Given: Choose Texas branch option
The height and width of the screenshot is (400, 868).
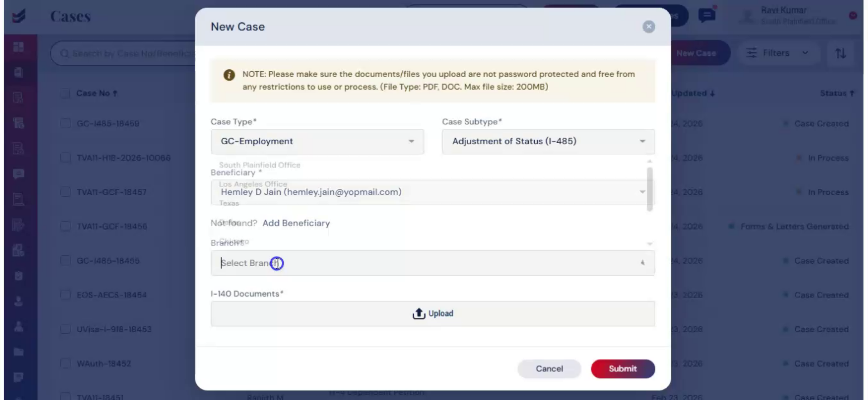Looking at the screenshot, I should 229,203.
